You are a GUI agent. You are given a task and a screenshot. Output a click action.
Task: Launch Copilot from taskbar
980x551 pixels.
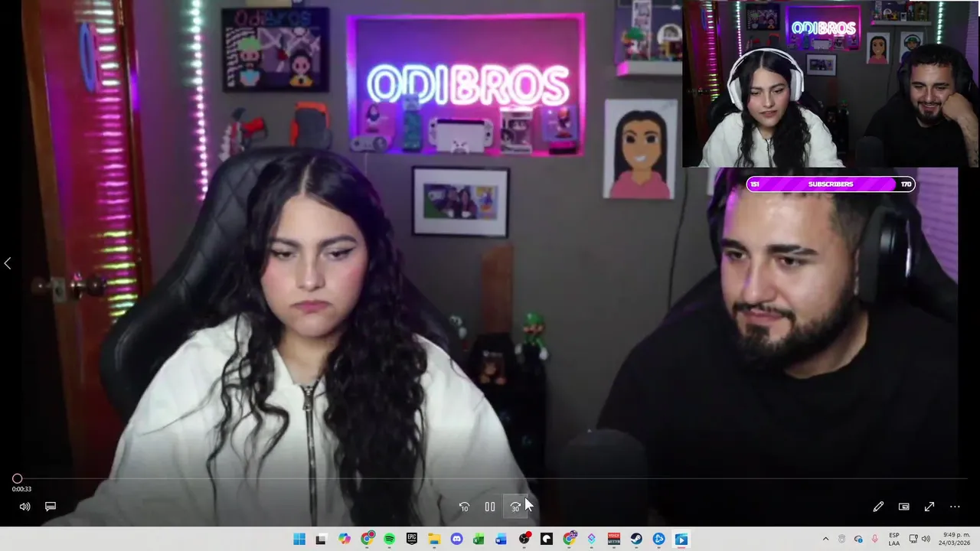click(x=345, y=540)
